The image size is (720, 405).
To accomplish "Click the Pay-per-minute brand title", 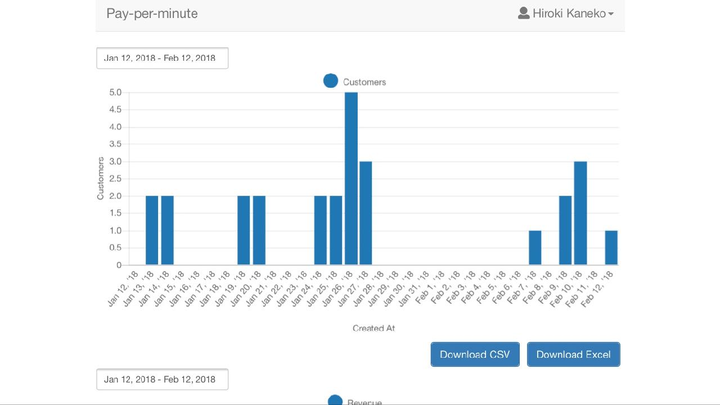I will (152, 13).
